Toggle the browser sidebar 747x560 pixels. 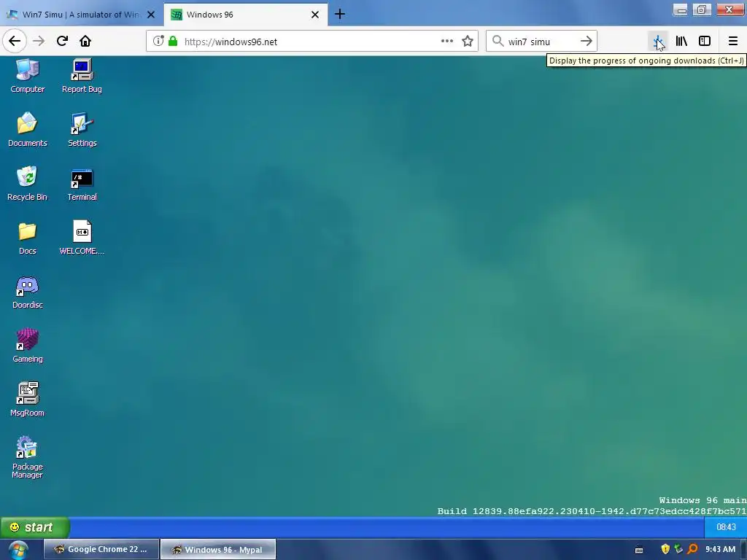pyautogui.click(x=704, y=41)
